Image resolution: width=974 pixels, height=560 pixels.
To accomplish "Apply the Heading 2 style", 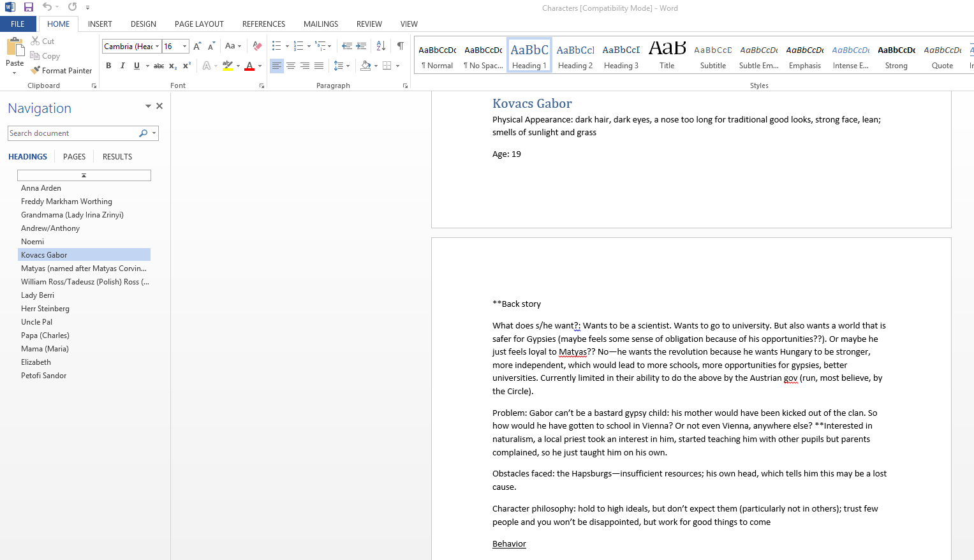I will pyautogui.click(x=575, y=55).
